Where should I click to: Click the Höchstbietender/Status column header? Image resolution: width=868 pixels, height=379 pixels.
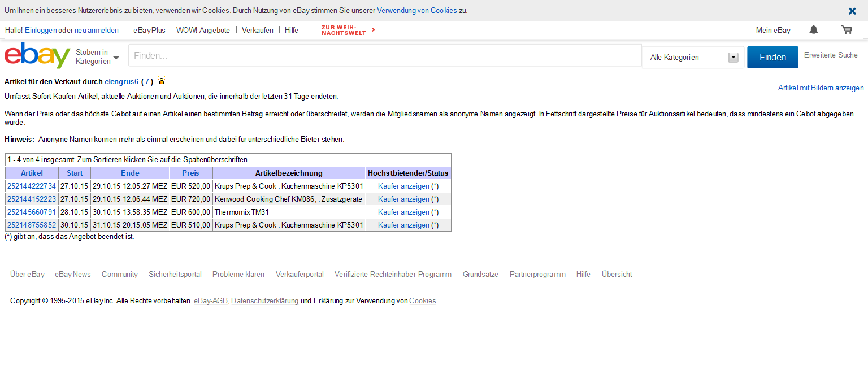[408, 173]
